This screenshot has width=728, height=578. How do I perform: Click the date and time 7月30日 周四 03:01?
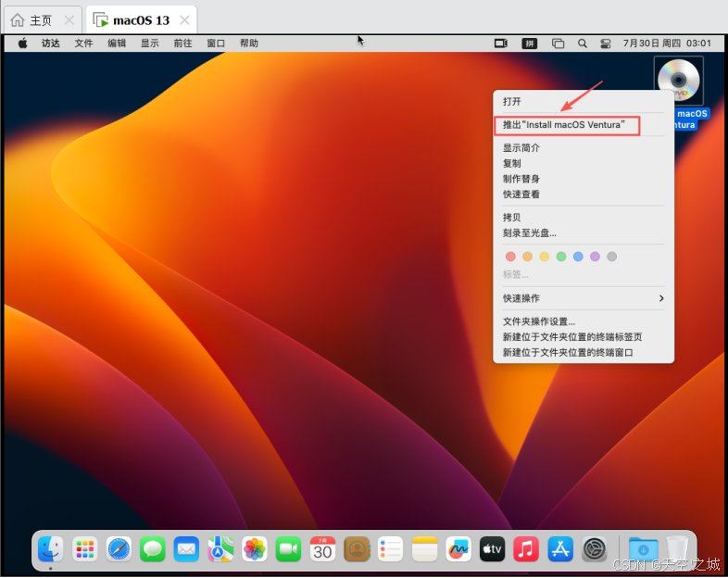tap(667, 44)
